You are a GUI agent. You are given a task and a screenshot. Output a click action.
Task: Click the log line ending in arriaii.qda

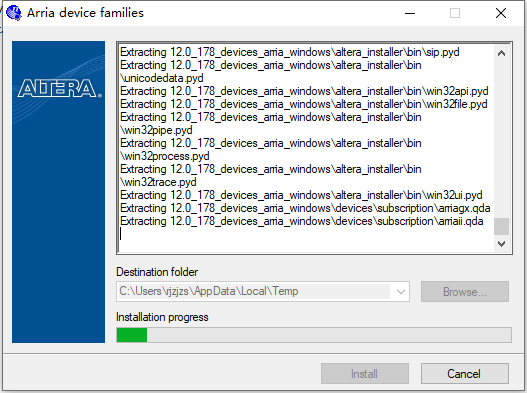point(302,221)
